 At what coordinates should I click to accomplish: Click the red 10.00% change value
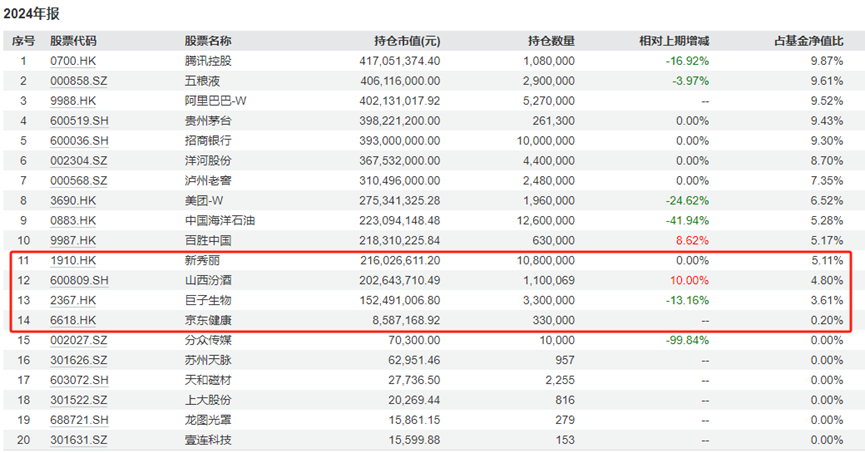690,280
